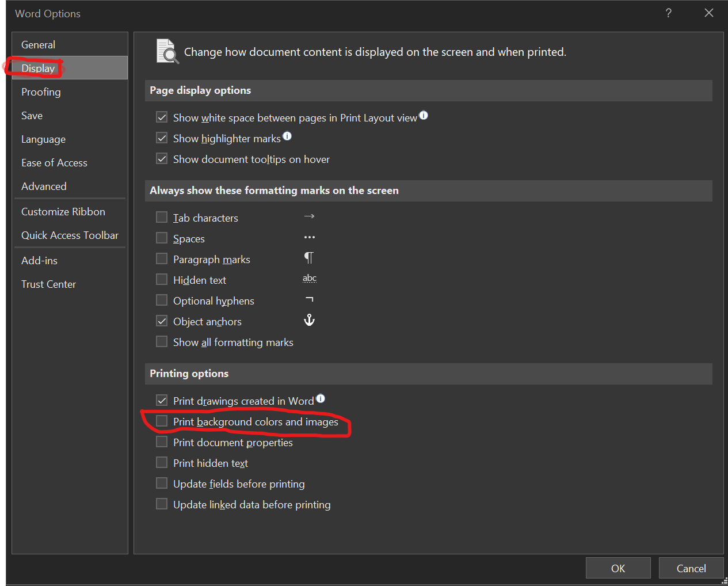This screenshot has width=728, height=586.
Task: Enable Print background colors and images
Action: [x=162, y=421]
